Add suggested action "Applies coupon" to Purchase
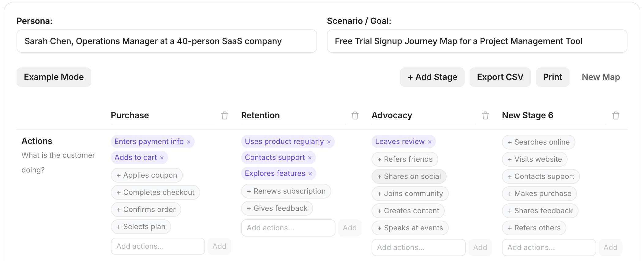Image resolution: width=644 pixels, height=261 pixels. tap(146, 175)
